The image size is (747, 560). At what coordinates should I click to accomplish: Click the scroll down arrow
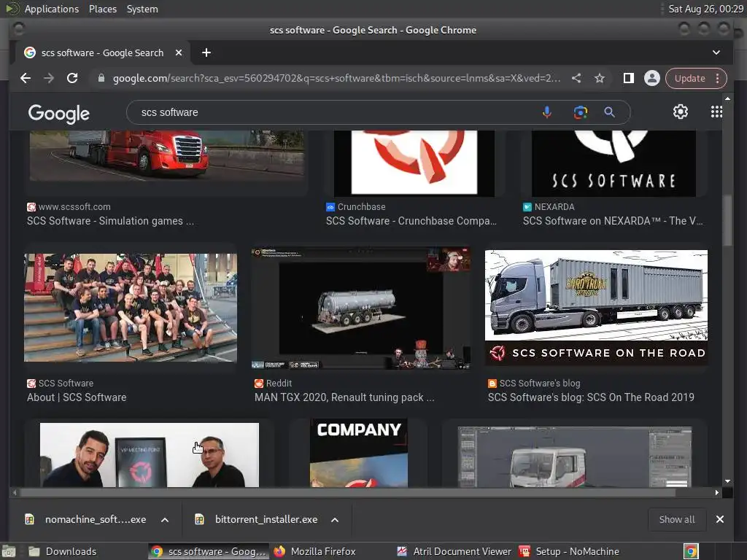pos(727,481)
